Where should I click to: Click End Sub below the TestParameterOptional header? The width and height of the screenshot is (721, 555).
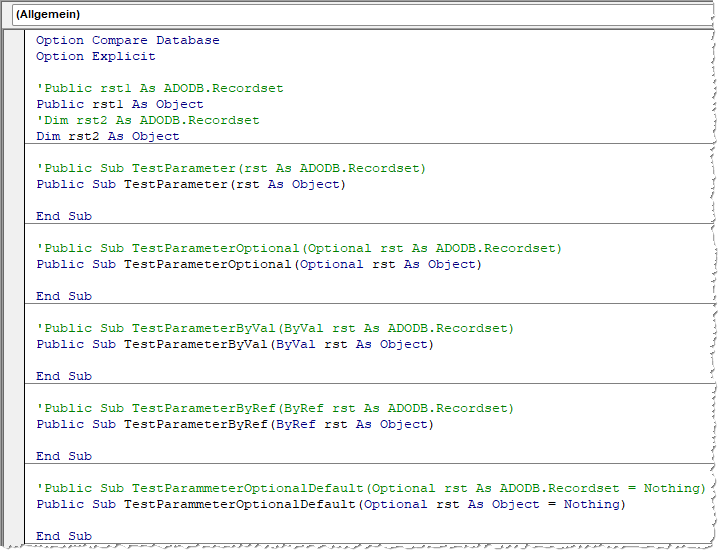pos(63,296)
